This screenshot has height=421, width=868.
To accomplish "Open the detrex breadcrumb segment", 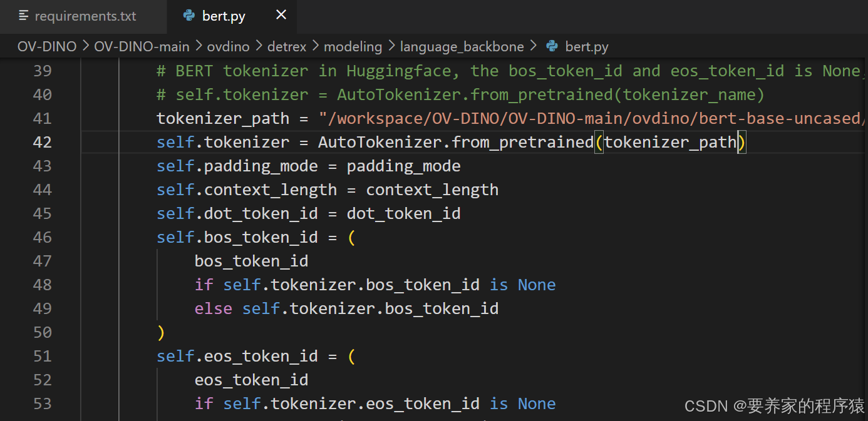I will pos(287,46).
